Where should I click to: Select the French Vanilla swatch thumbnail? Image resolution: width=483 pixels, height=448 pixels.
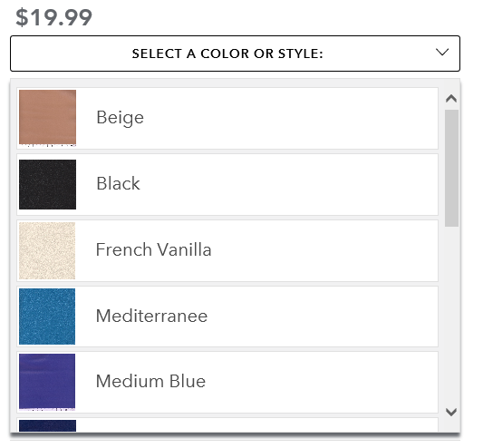[x=47, y=250]
